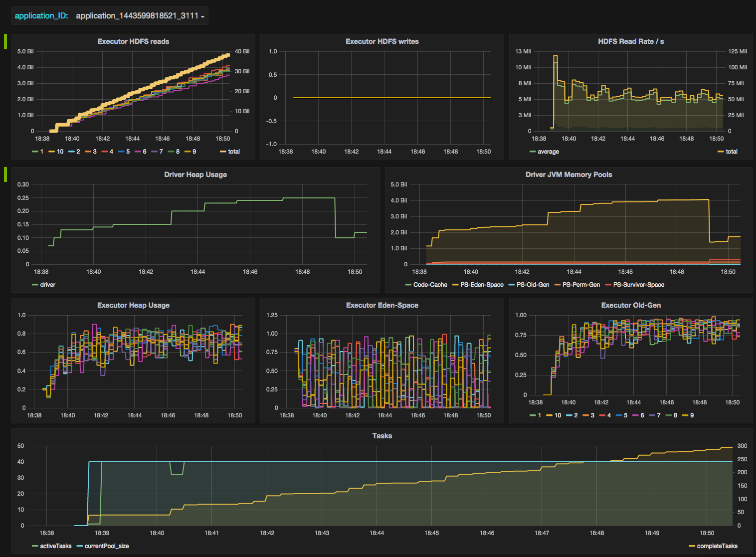Toggle the completeTasks legend entry
Screen dimensions: 756x557
717,546
